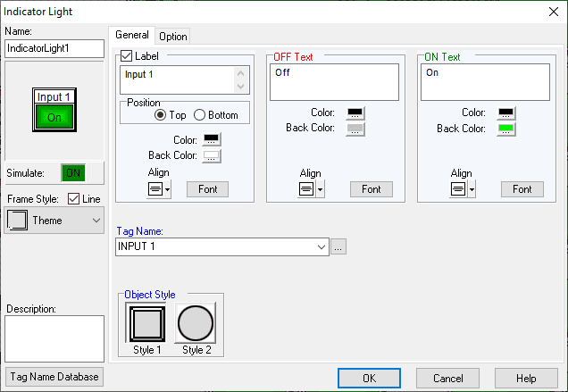Click the OFF Text Font button
This screenshot has height=392, width=568.
click(372, 189)
